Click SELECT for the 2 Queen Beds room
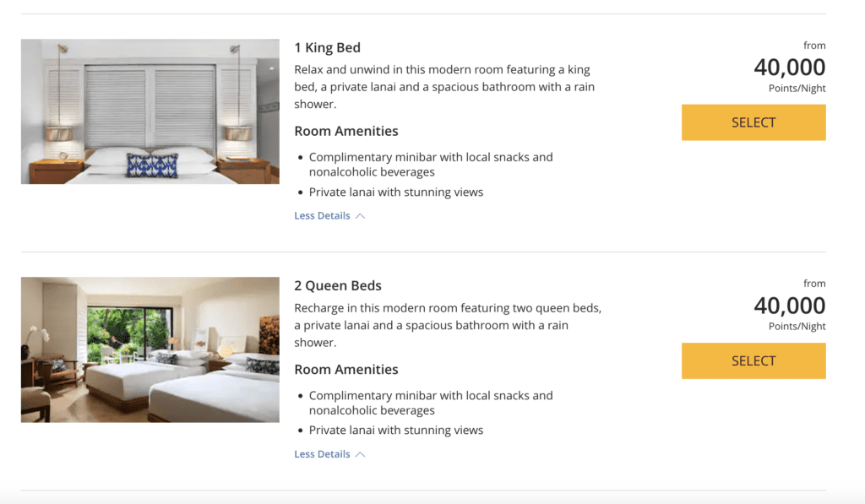 pyautogui.click(x=753, y=360)
